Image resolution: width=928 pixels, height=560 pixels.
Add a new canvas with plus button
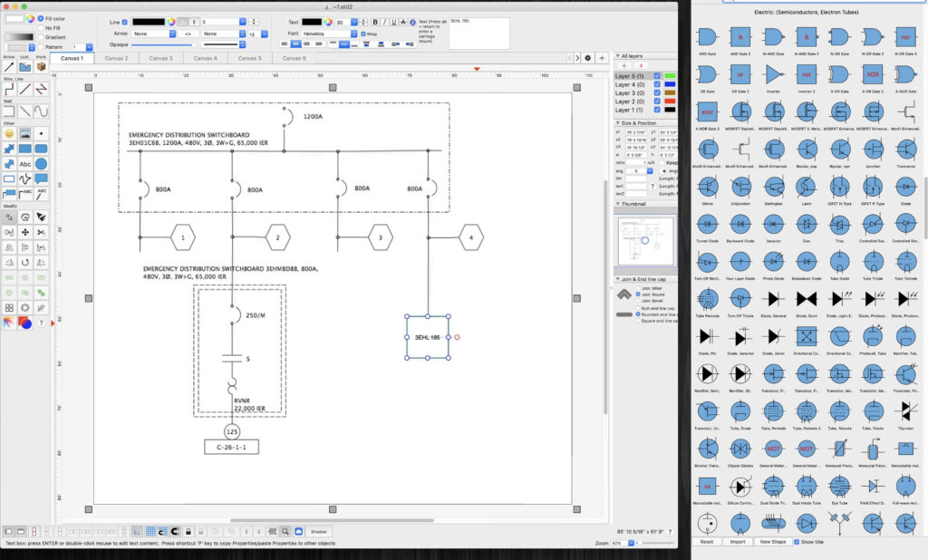tap(602, 58)
